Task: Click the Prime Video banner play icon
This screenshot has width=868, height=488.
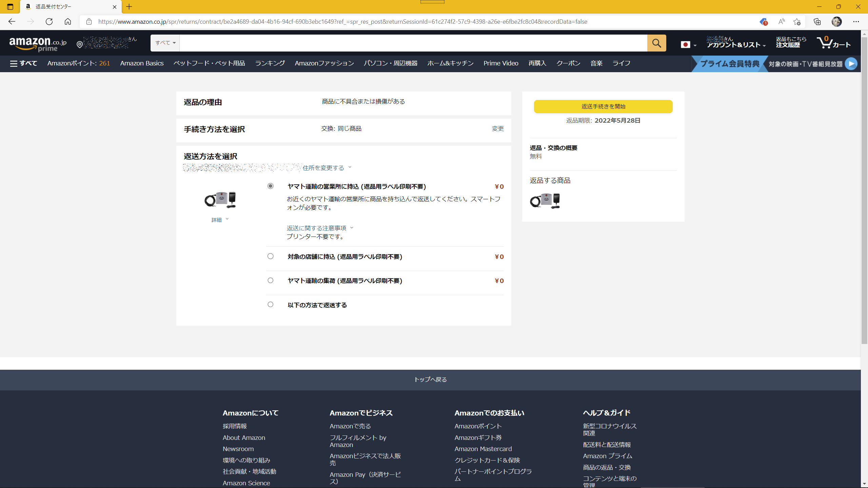Action: tap(851, 64)
